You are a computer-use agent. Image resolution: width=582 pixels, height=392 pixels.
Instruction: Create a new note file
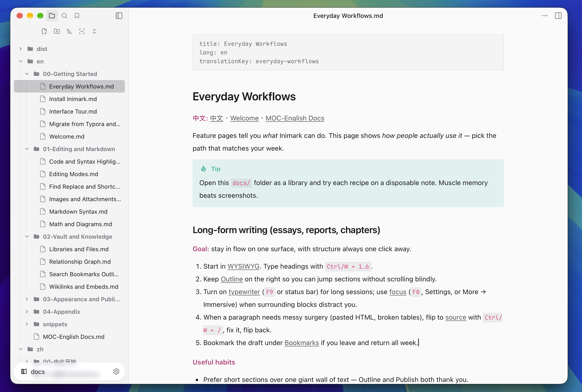click(44, 31)
